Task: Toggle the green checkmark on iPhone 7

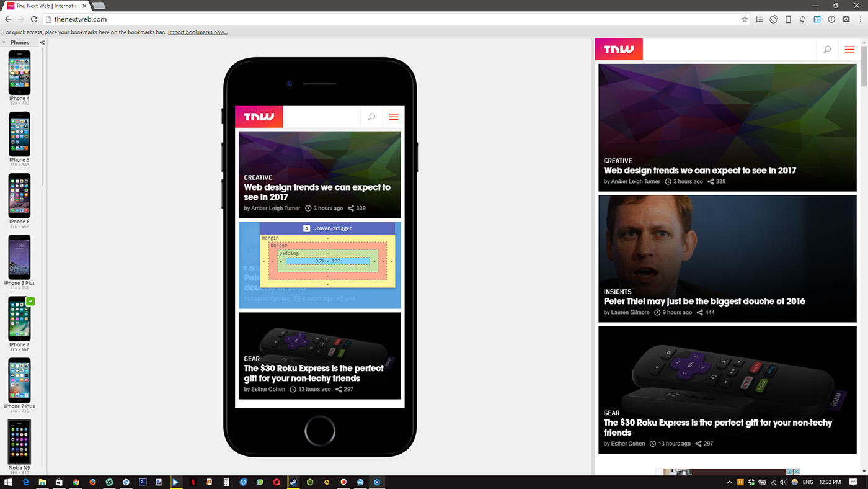Action: point(30,301)
